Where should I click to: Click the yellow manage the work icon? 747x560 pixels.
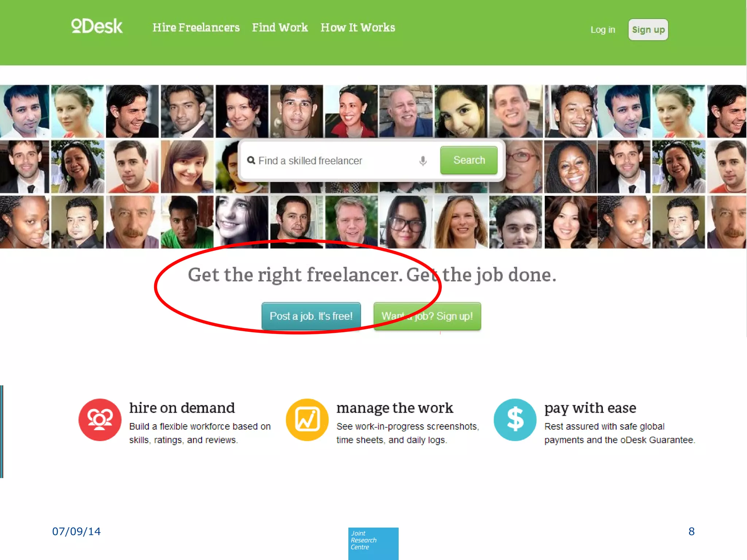(x=307, y=420)
